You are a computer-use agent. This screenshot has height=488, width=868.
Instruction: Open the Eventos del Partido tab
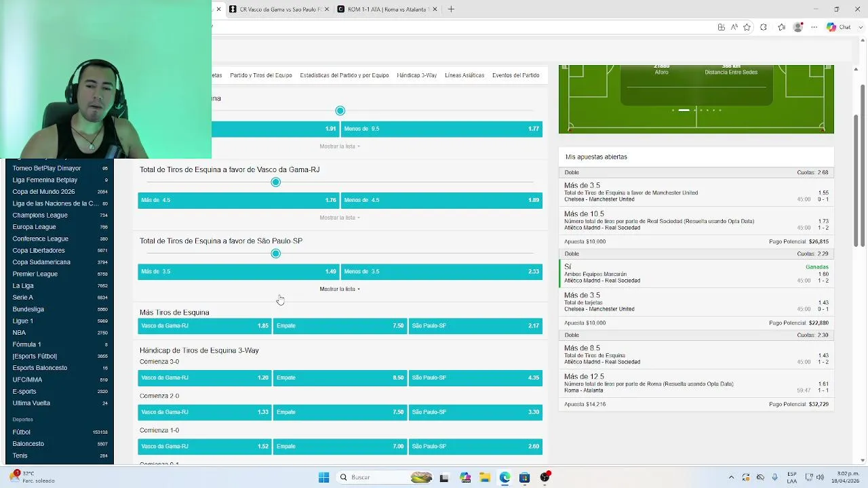coord(516,75)
